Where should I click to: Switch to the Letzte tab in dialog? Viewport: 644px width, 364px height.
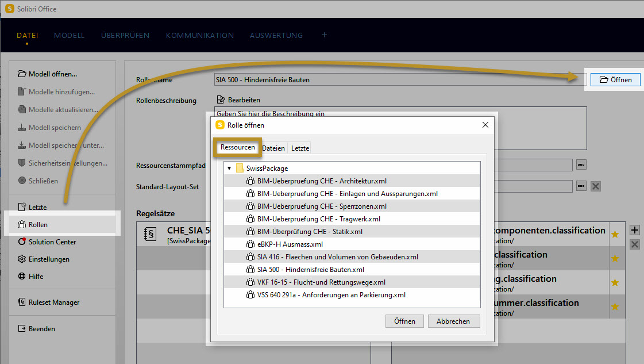(300, 148)
